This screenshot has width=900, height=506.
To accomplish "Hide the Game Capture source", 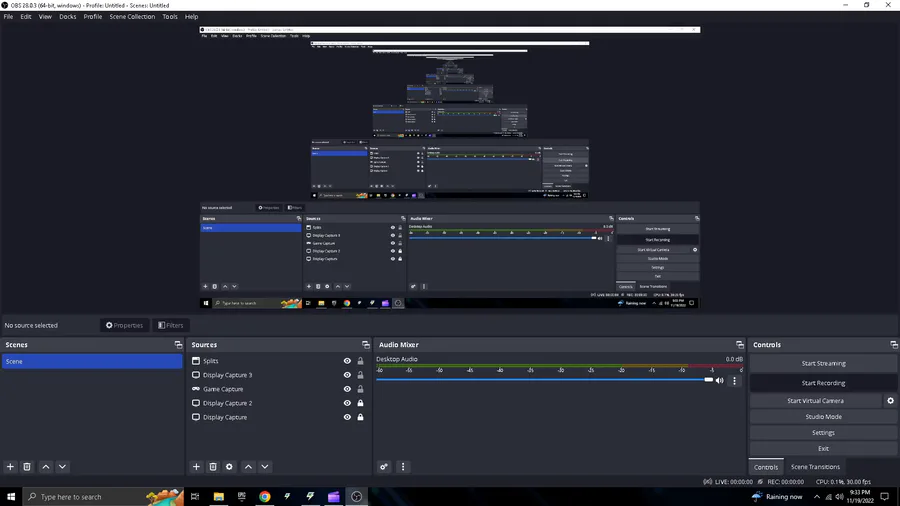I will coord(347,389).
